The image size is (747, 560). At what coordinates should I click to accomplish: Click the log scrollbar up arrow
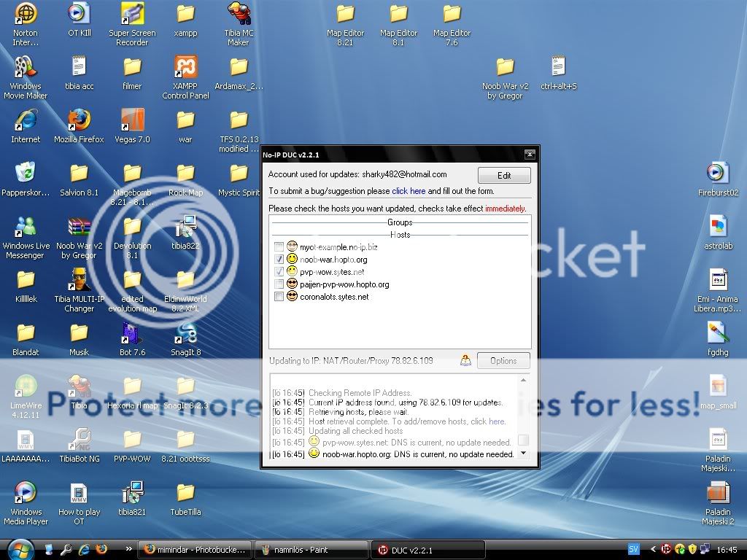tap(523, 380)
